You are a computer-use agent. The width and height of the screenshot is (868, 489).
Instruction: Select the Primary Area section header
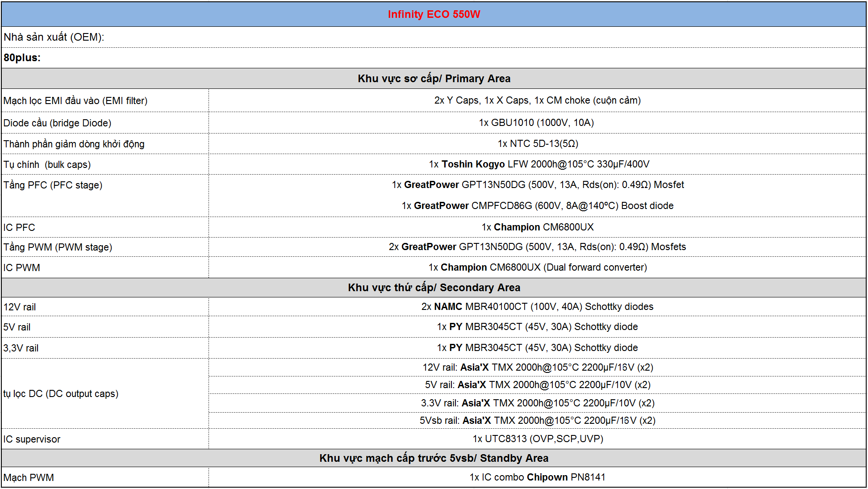(434, 79)
